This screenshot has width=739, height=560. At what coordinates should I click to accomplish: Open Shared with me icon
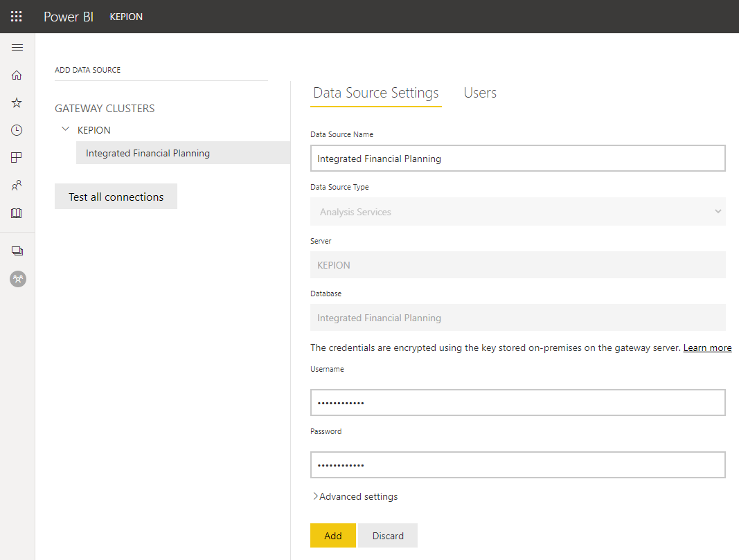(x=17, y=185)
